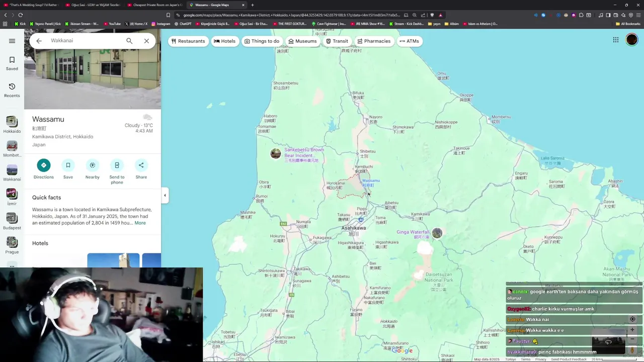
Task: Get Directions to Wassamu
Action: [43, 169]
